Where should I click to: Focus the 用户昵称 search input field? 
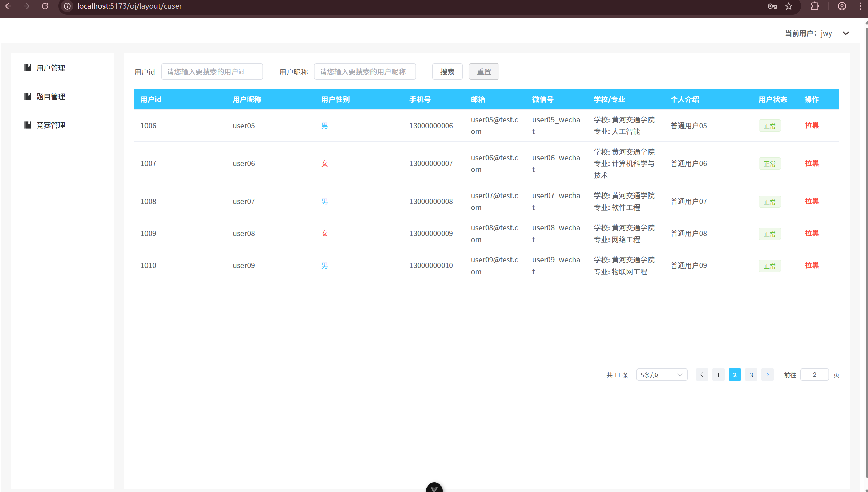[364, 72]
